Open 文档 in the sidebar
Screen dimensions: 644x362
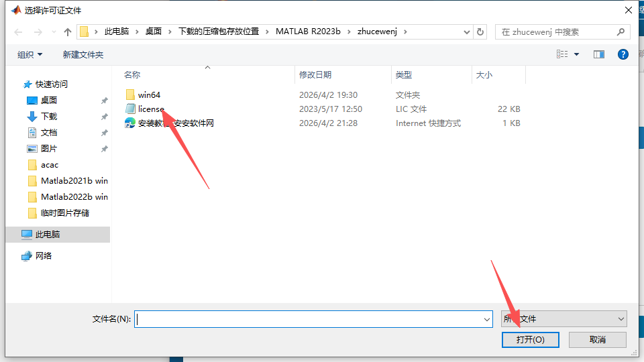click(x=49, y=133)
